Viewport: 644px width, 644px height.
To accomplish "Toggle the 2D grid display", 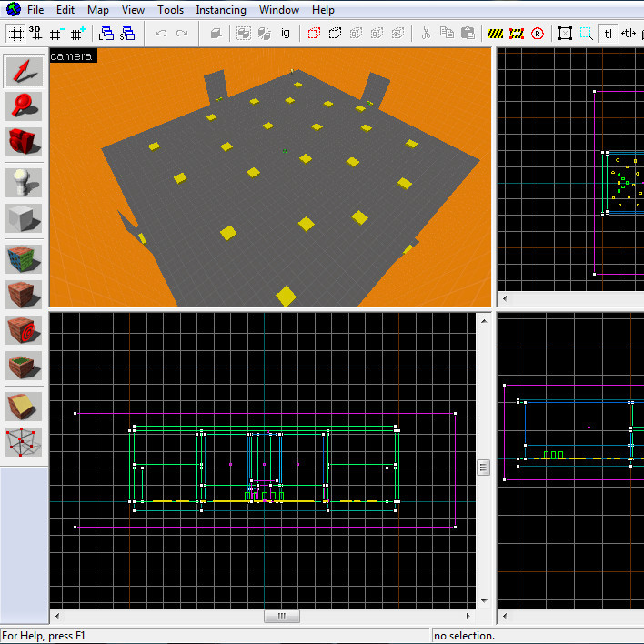I will click(x=16, y=34).
